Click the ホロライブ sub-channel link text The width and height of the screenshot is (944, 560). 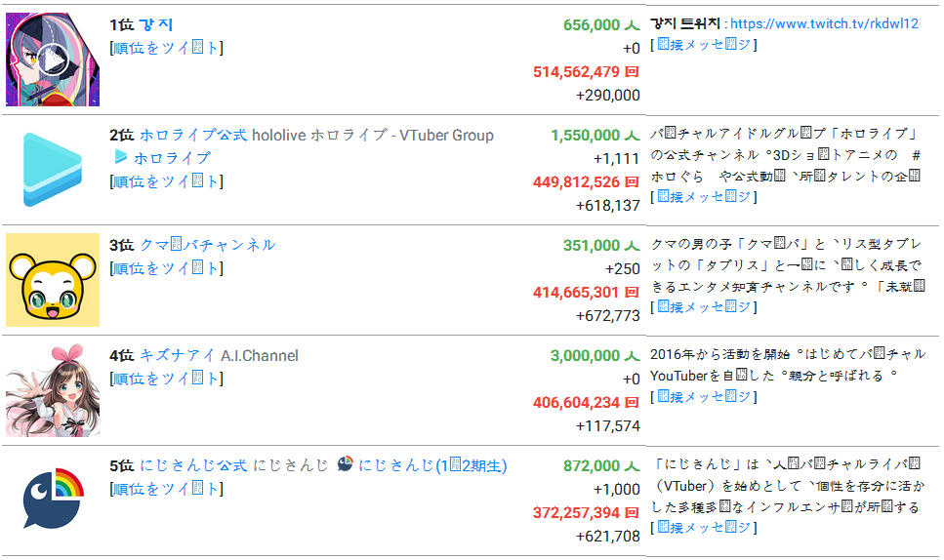tap(172, 158)
